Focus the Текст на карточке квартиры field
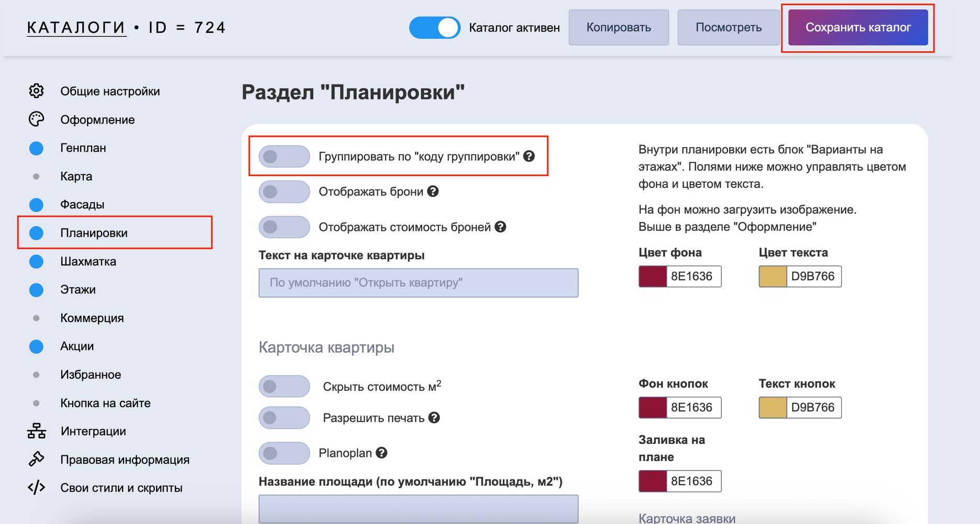 418,283
